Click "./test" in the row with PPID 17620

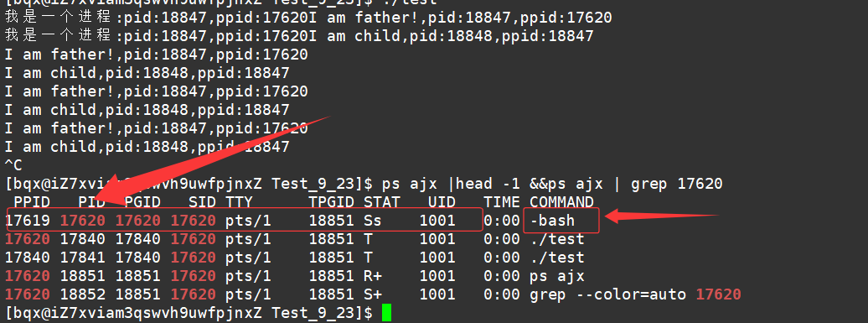(x=557, y=239)
